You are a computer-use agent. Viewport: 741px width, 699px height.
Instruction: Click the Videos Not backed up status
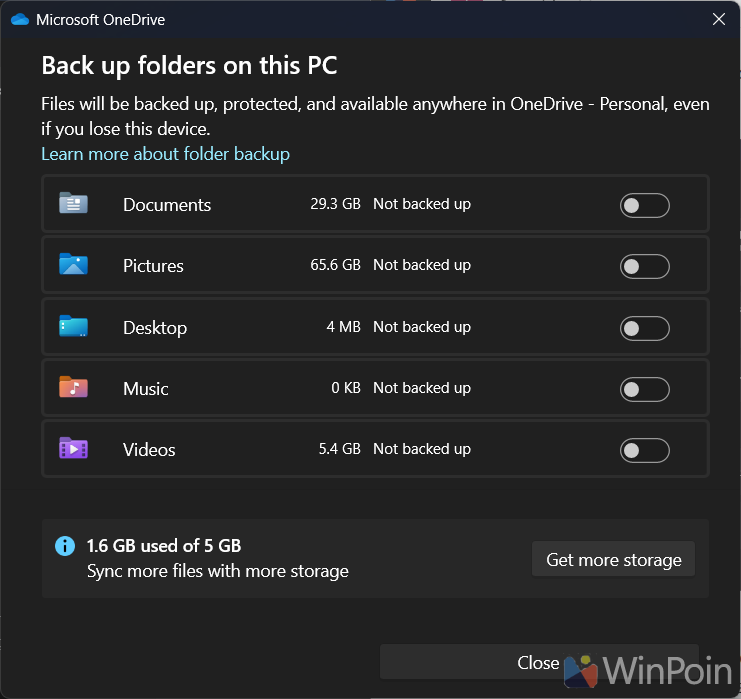[421, 449]
